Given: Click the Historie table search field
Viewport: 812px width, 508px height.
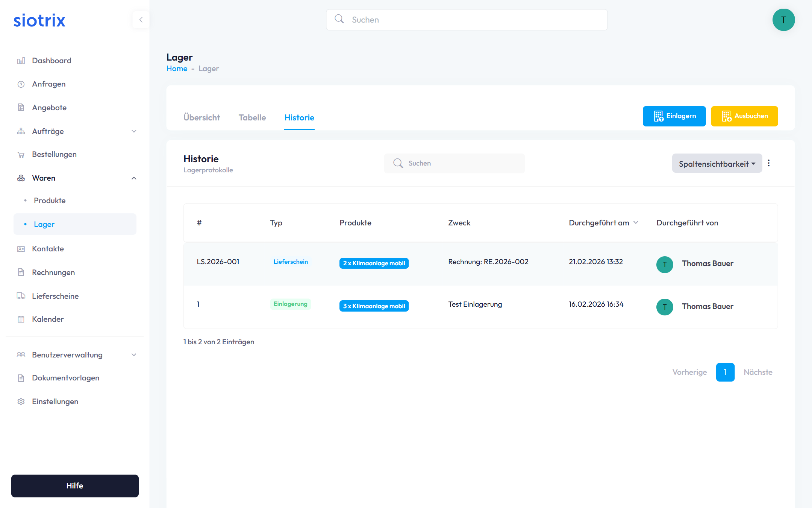Looking at the screenshot, I should pyautogui.click(x=454, y=163).
